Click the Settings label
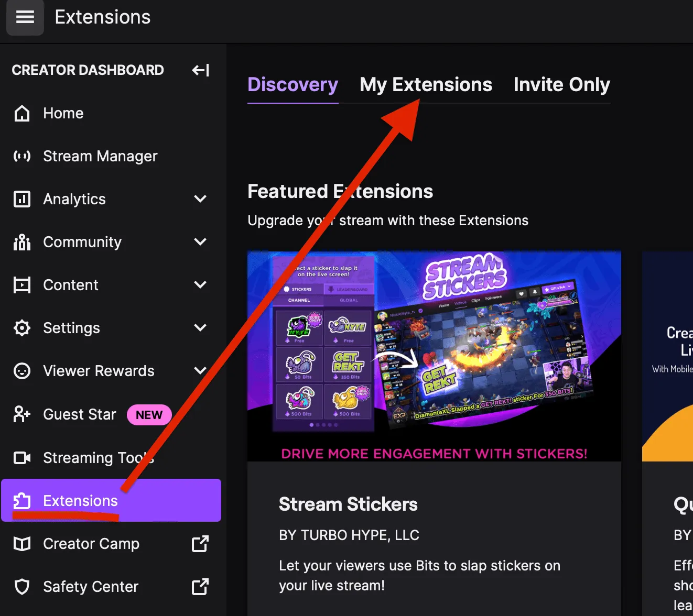The width and height of the screenshot is (693, 616). coord(71,328)
